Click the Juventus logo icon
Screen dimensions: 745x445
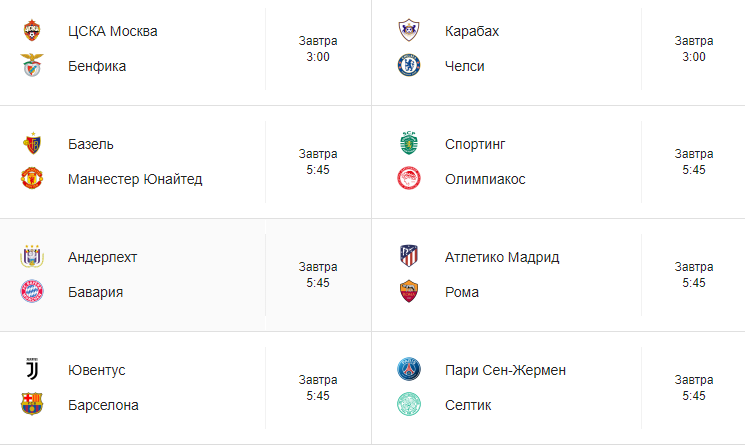click(x=31, y=370)
